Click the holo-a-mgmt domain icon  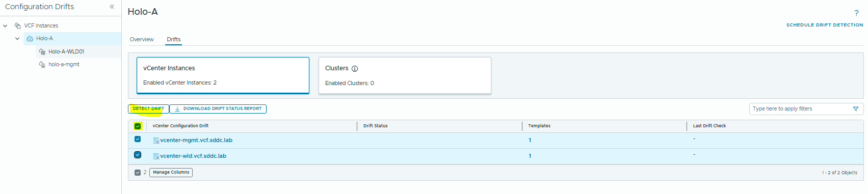tap(42, 65)
